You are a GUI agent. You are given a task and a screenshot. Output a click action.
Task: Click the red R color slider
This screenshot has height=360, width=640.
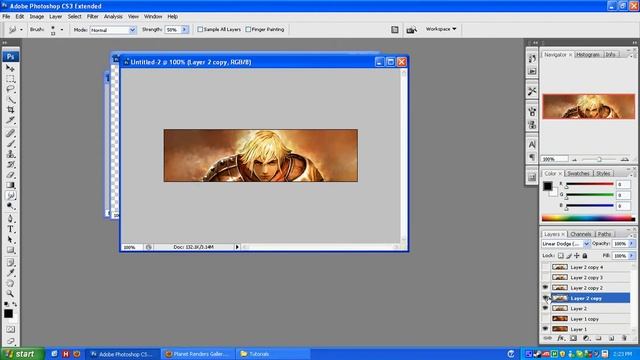click(x=590, y=184)
